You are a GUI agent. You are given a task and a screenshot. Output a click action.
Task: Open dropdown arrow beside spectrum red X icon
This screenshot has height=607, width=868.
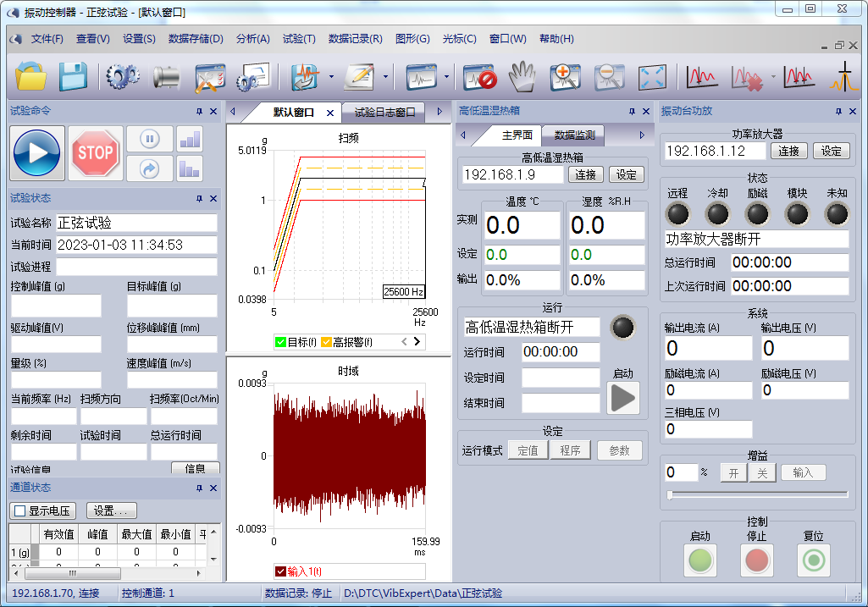[x=773, y=76]
